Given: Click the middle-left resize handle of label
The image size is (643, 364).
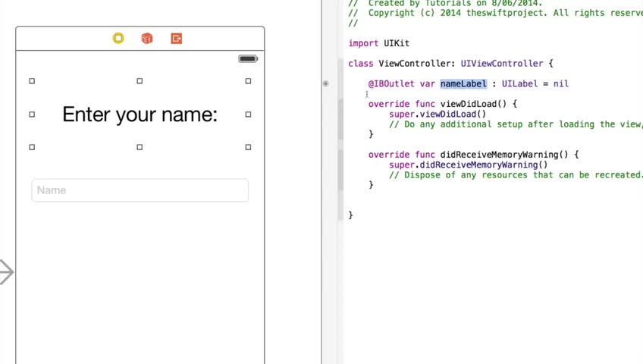Looking at the screenshot, I should point(32,115).
